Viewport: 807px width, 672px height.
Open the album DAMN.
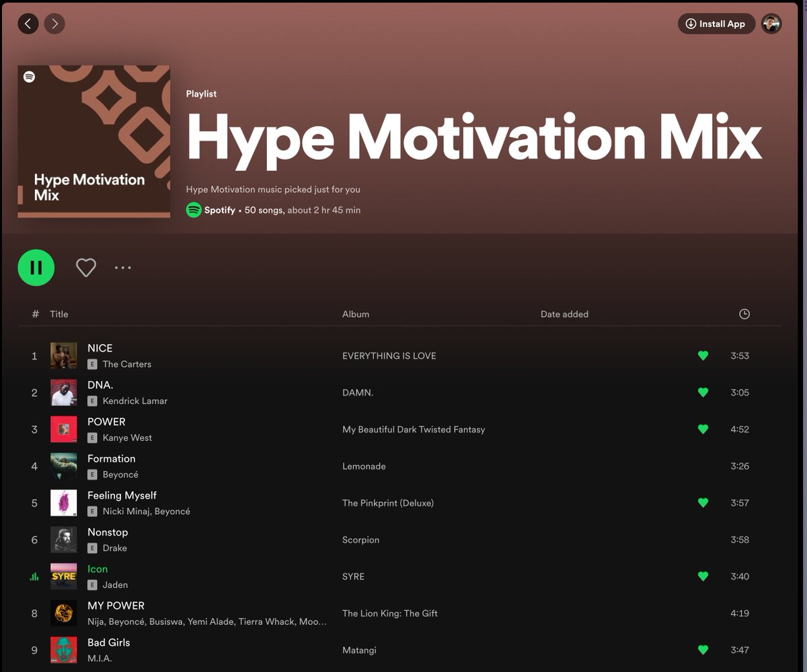click(358, 392)
